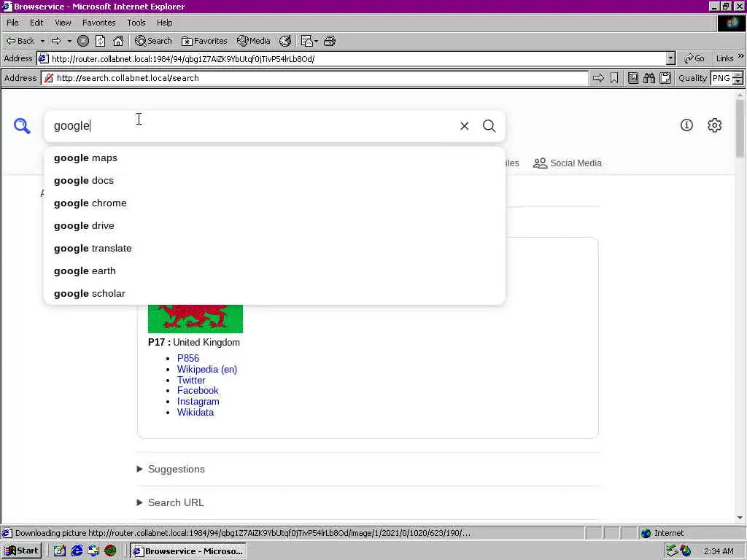The width and height of the screenshot is (747, 560).
Task: Select suggestion google translate
Action: pos(274,249)
